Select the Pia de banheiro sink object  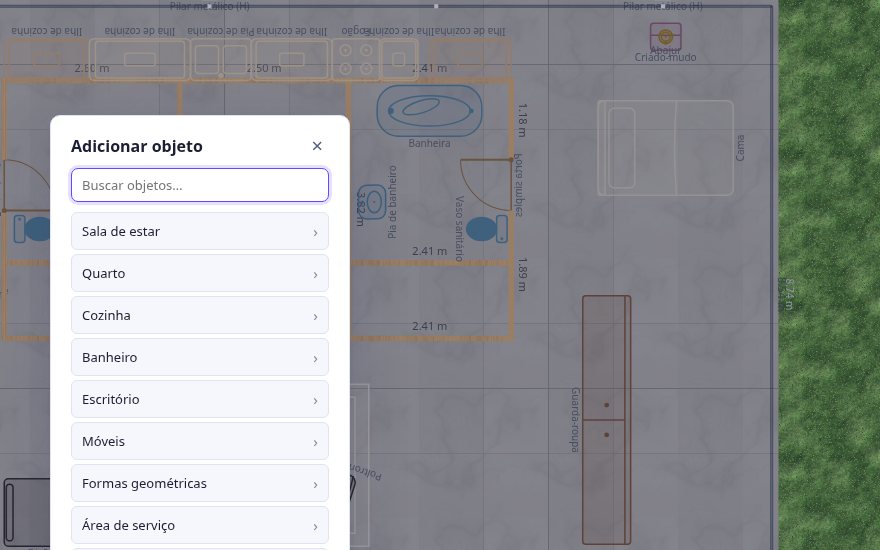372,202
